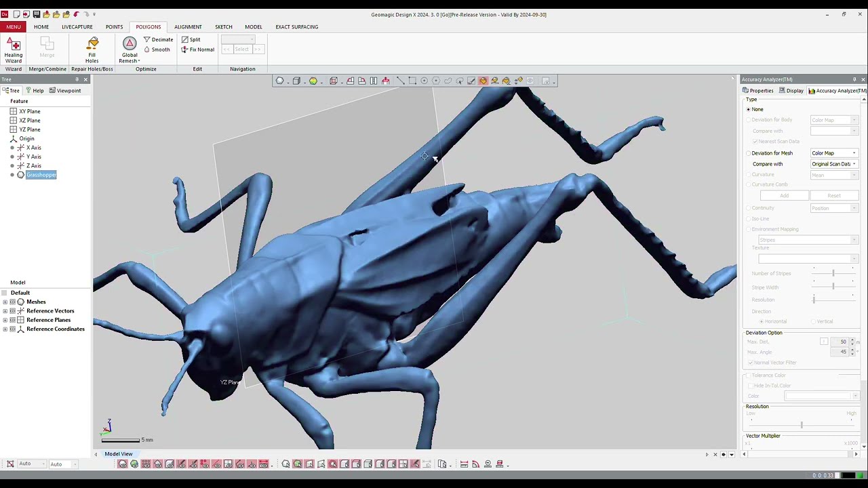Click the Model View tab
Screen dimensions: 868x488
[119, 454]
